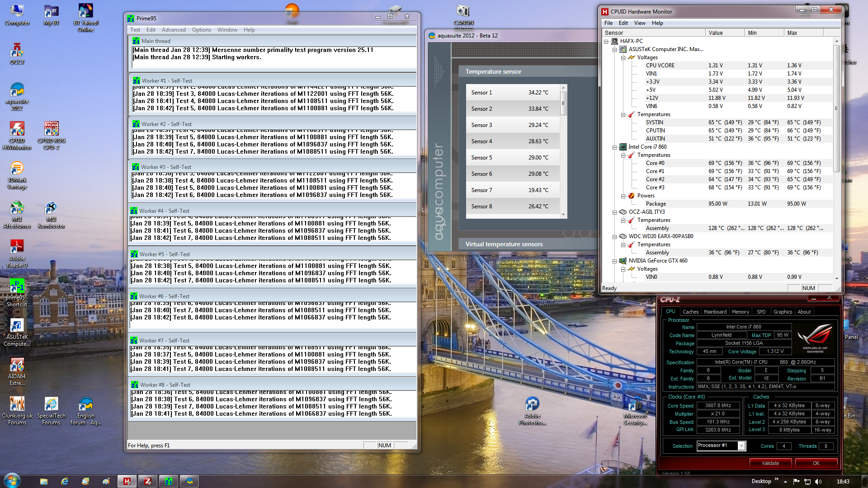Open Internet Explorer from the taskbar
This screenshot has height=488, width=868.
click(65, 481)
